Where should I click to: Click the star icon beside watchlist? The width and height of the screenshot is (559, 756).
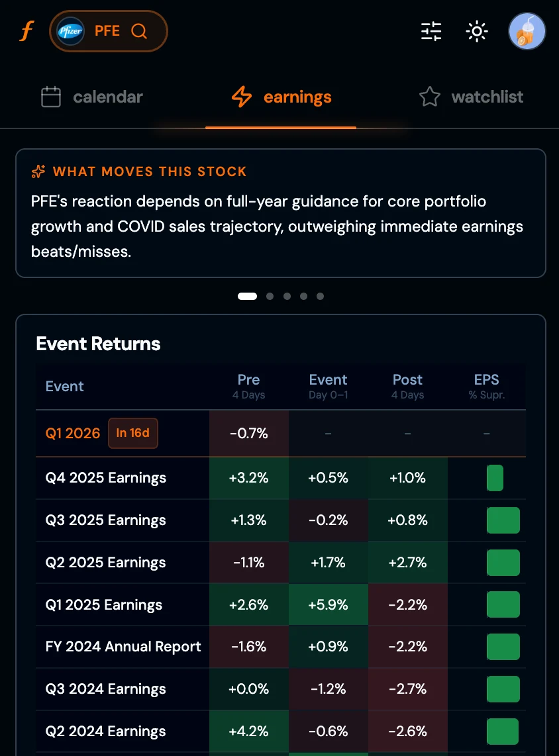[x=430, y=97]
